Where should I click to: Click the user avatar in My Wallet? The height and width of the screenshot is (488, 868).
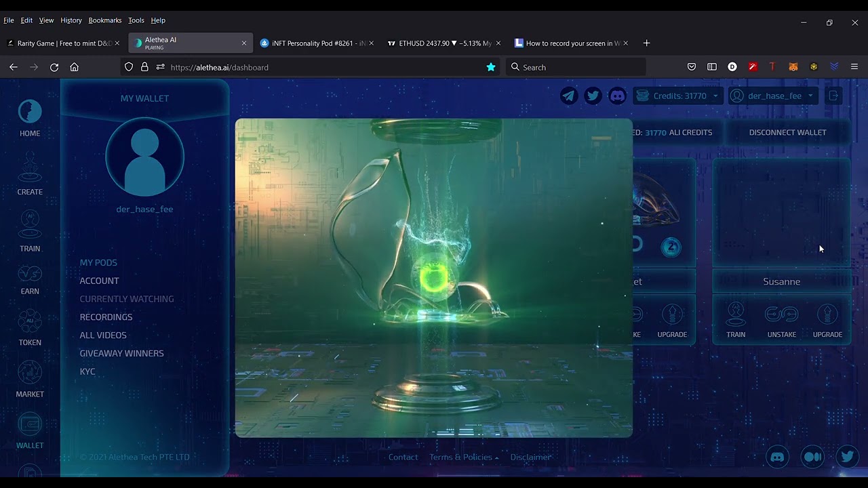click(144, 157)
